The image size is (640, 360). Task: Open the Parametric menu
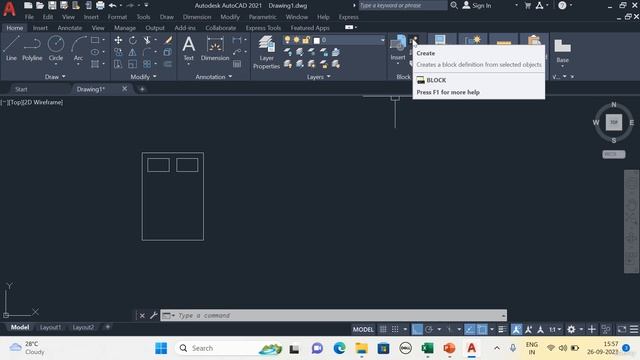coord(262,17)
